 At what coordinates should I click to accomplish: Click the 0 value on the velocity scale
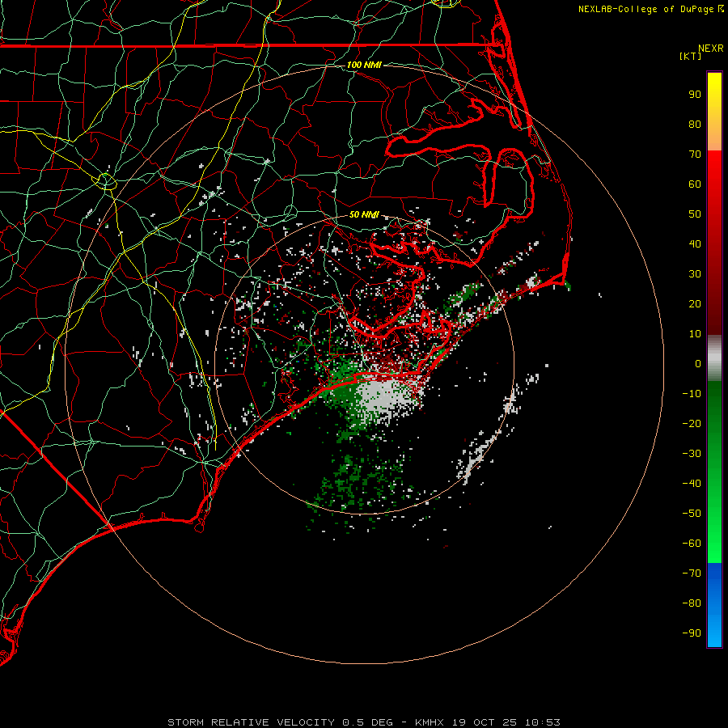[698, 364]
